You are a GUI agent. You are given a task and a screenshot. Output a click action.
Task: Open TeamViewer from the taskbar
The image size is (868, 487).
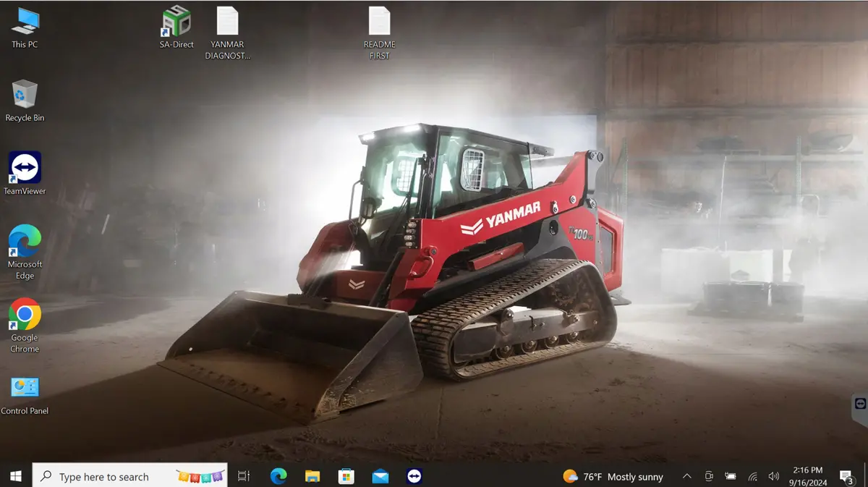point(414,476)
